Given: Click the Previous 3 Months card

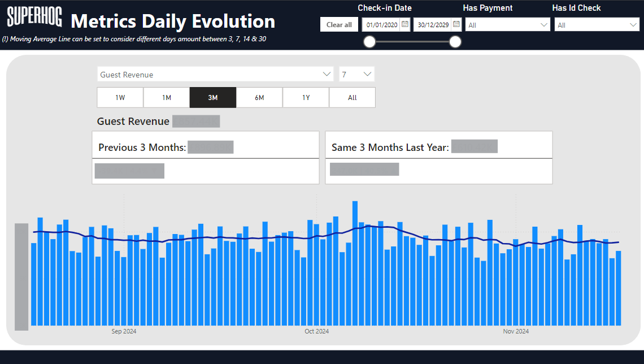Looking at the screenshot, I should (x=206, y=158).
